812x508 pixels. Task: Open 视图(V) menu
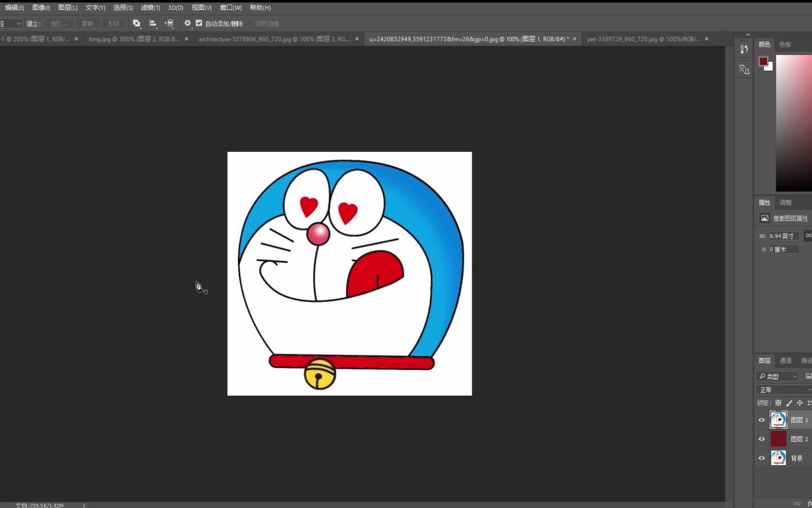click(202, 8)
